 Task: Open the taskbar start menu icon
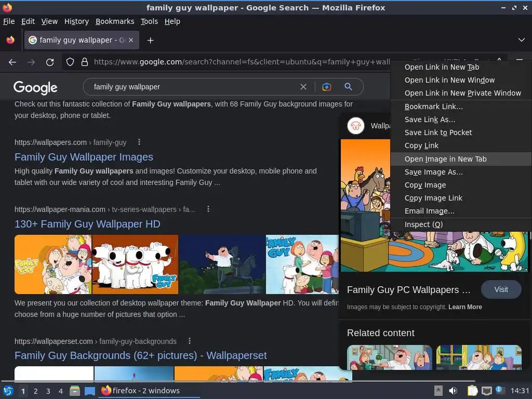[x=8, y=391]
